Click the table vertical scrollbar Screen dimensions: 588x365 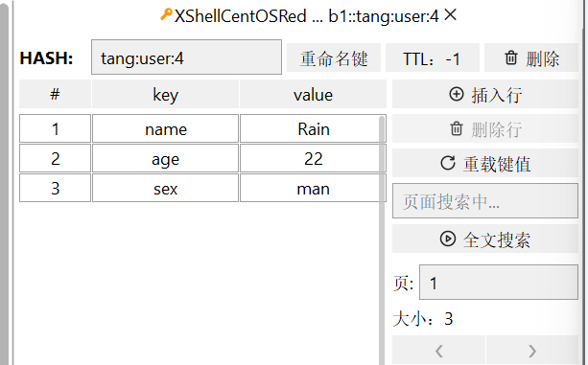pos(382,240)
